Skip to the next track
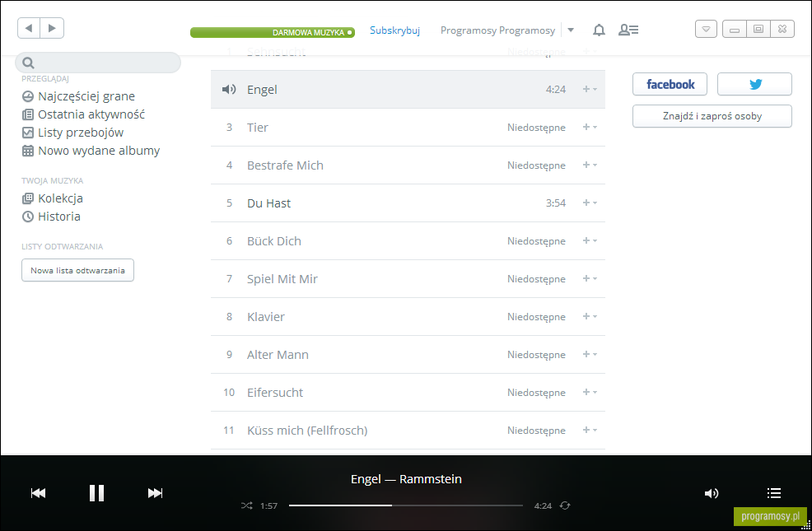This screenshot has height=531, width=812. tap(155, 493)
